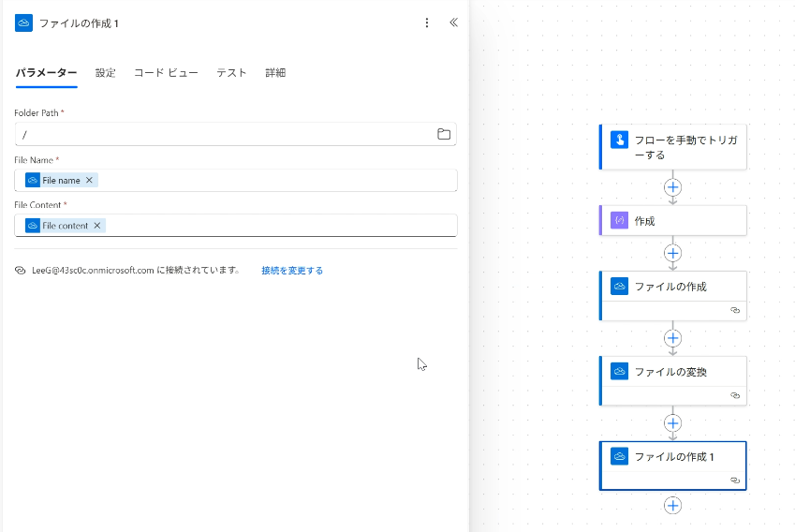The width and height of the screenshot is (795, 532).
Task: Select the テスト tab
Action: pos(231,73)
